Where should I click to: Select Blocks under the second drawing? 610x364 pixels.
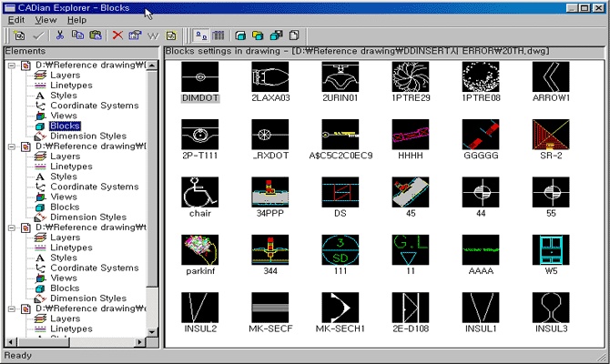pyautogui.click(x=65, y=207)
